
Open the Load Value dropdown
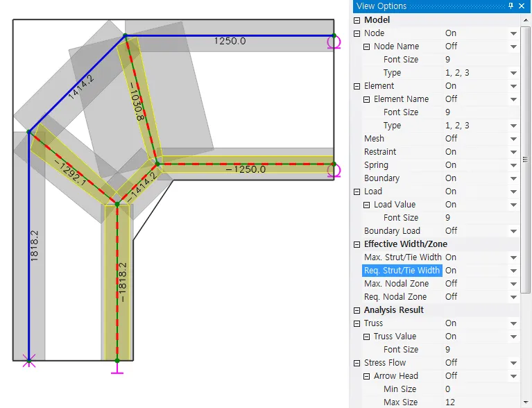tap(513, 205)
